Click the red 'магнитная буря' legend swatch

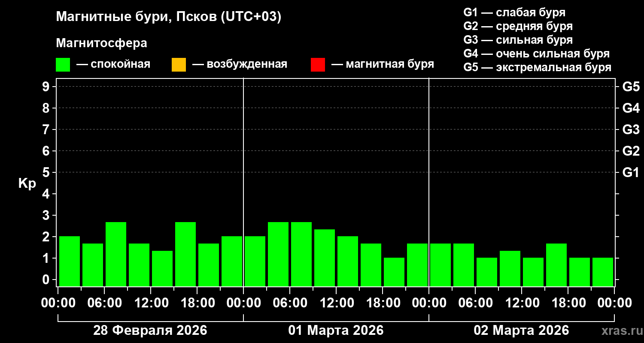318,65
